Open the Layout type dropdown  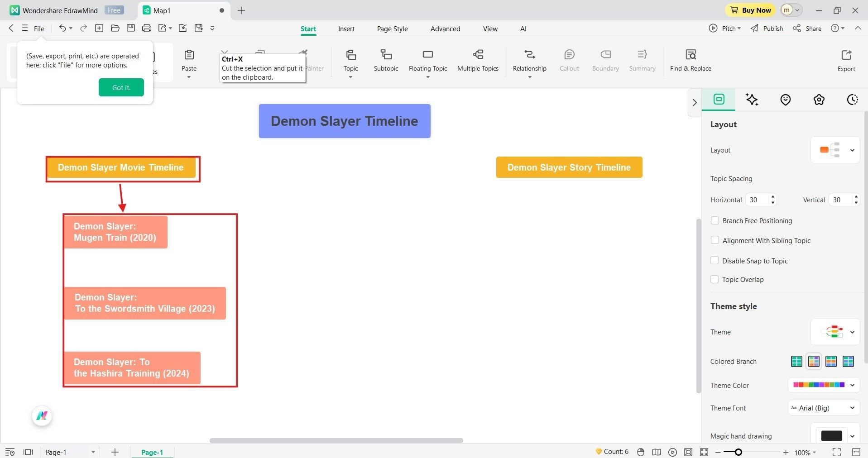point(835,150)
